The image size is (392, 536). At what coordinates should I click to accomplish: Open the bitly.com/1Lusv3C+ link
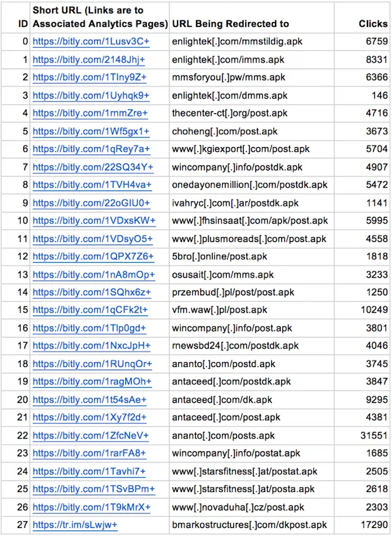point(91,42)
